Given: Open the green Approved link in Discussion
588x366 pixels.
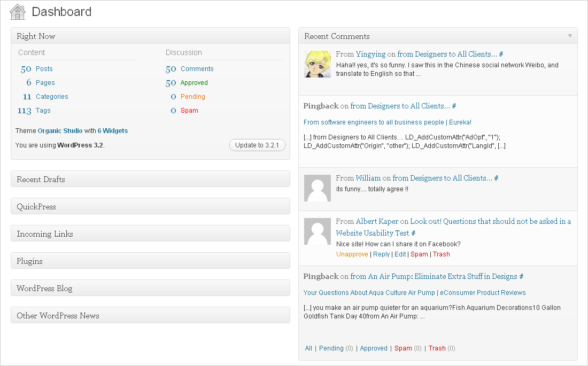Looking at the screenshot, I should [194, 82].
